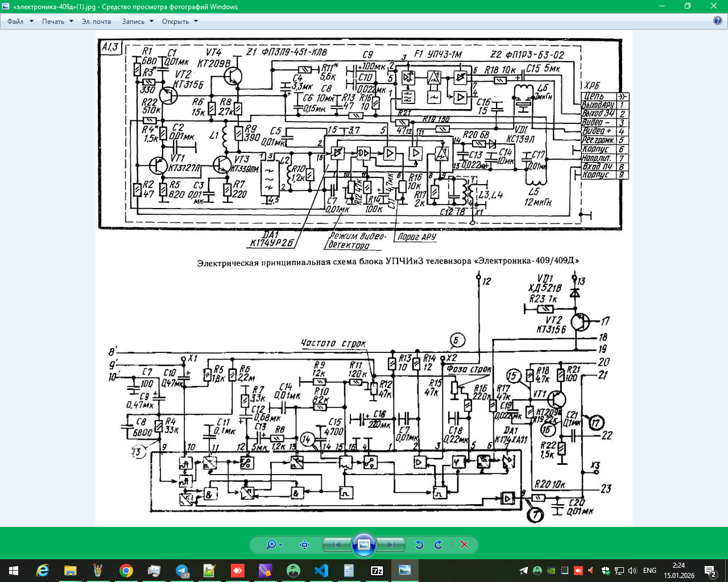728x582 pixels.
Task: Switch ENG input language indicator
Action: click(x=650, y=571)
